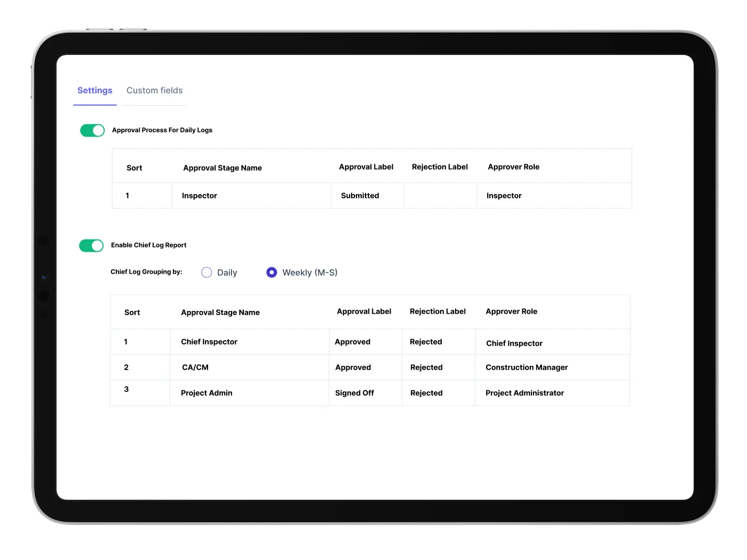Edit the Submitted approval label
The width and height of the screenshot is (747, 560).
(360, 195)
